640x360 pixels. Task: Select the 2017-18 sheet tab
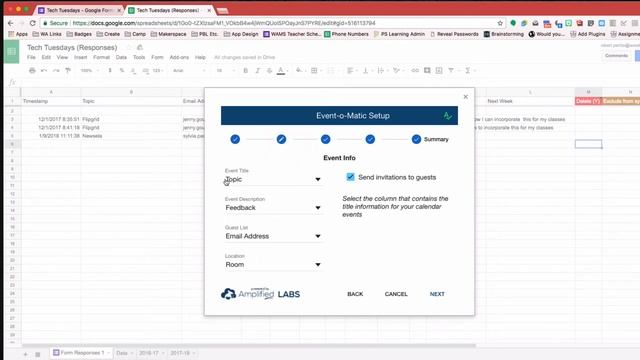(182, 353)
